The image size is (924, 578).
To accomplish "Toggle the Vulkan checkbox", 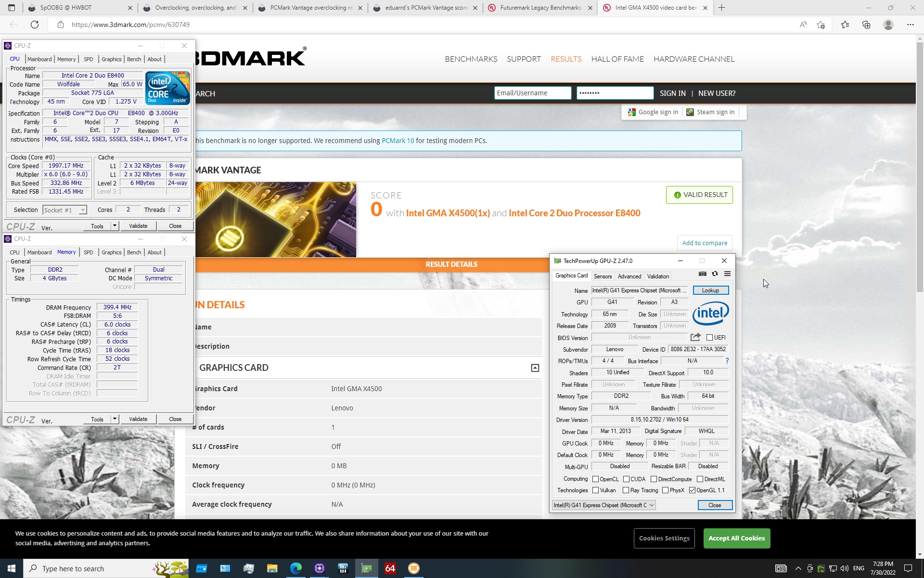I will point(595,490).
